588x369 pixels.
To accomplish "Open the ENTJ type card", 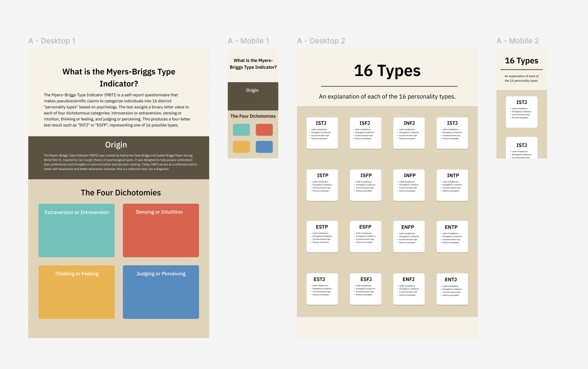I will click(452, 289).
